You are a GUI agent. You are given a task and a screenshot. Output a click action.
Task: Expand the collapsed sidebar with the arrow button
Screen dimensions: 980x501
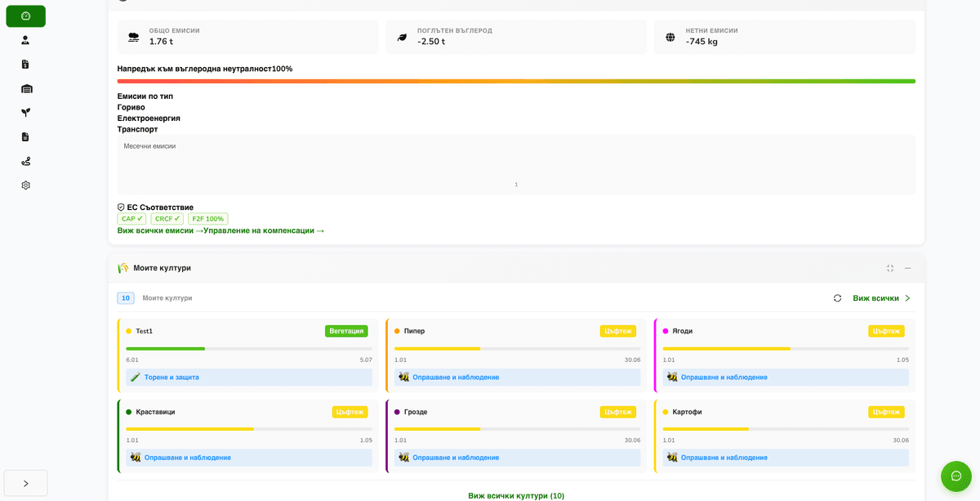(25, 483)
